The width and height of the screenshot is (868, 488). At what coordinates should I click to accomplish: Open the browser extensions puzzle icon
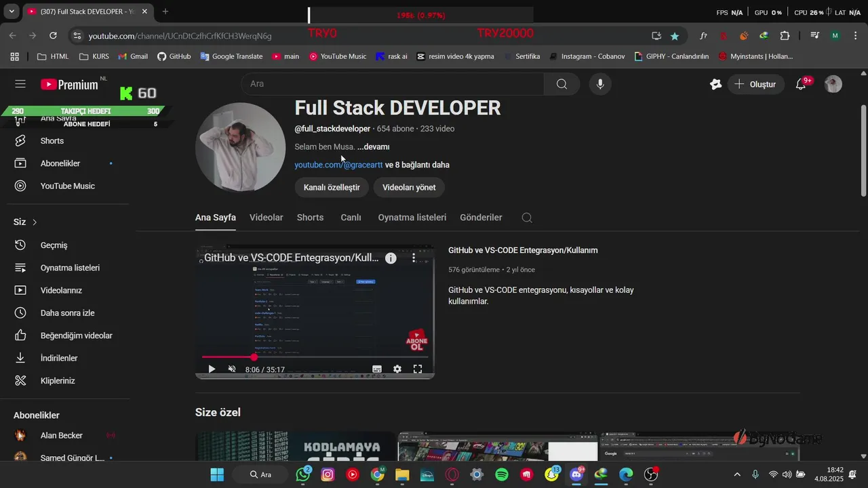pos(785,36)
